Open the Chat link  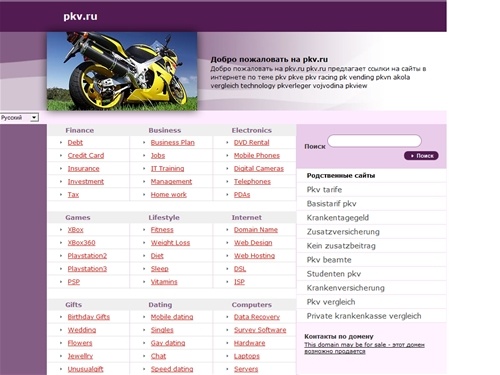158,356
